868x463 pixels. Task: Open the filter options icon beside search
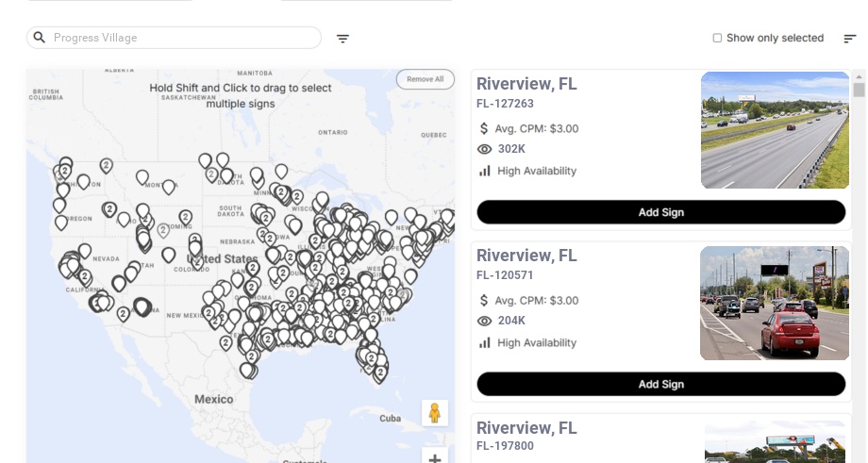click(342, 39)
